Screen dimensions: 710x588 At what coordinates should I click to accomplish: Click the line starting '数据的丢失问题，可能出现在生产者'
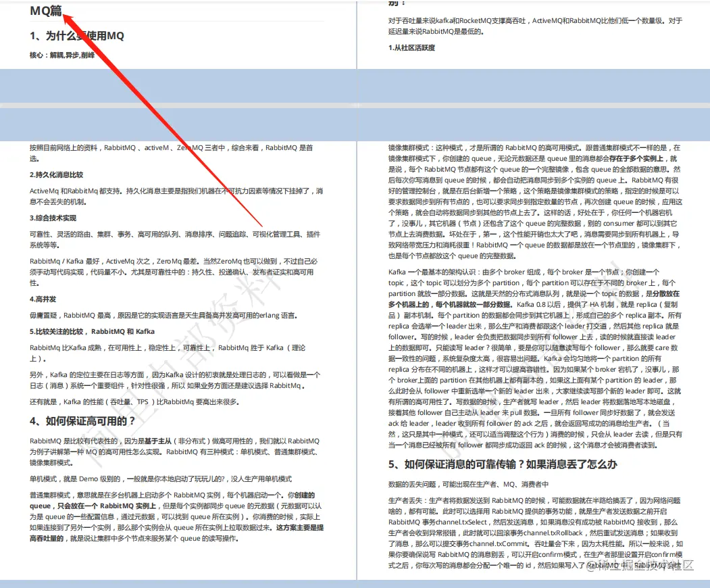(468, 485)
